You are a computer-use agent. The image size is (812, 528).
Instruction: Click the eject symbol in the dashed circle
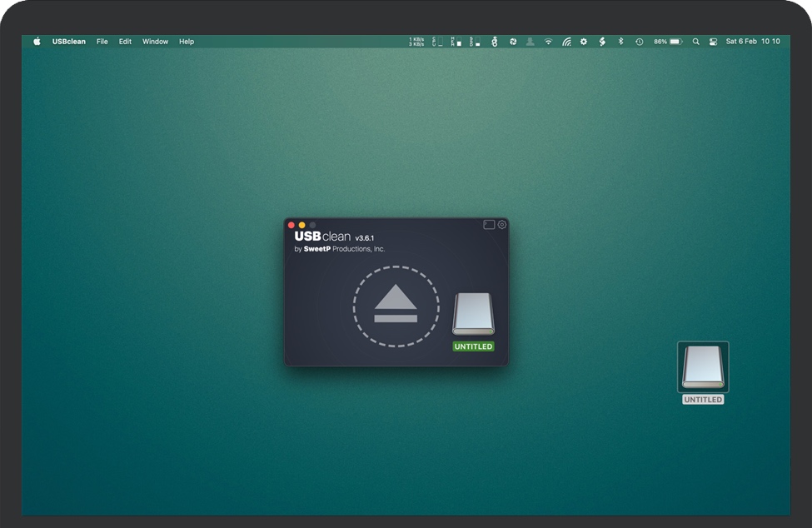pyautogui.click(x=396, y=306)
